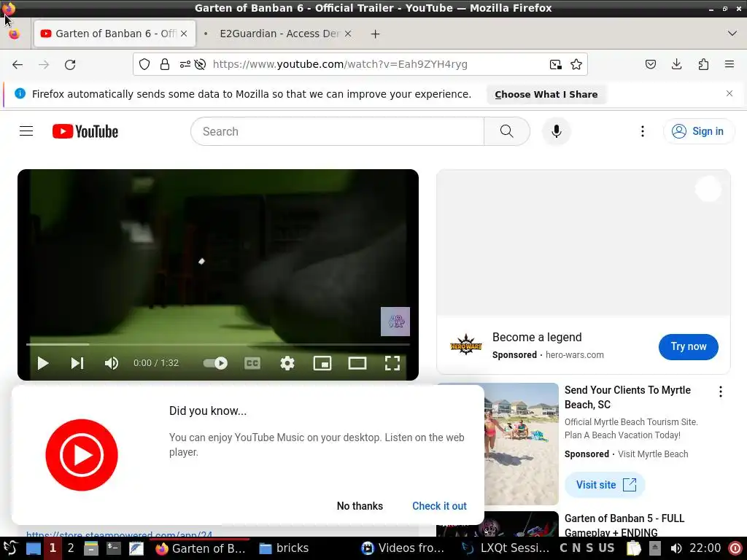
Task: Adjust system volume tray icon
Action: [675, 548]
